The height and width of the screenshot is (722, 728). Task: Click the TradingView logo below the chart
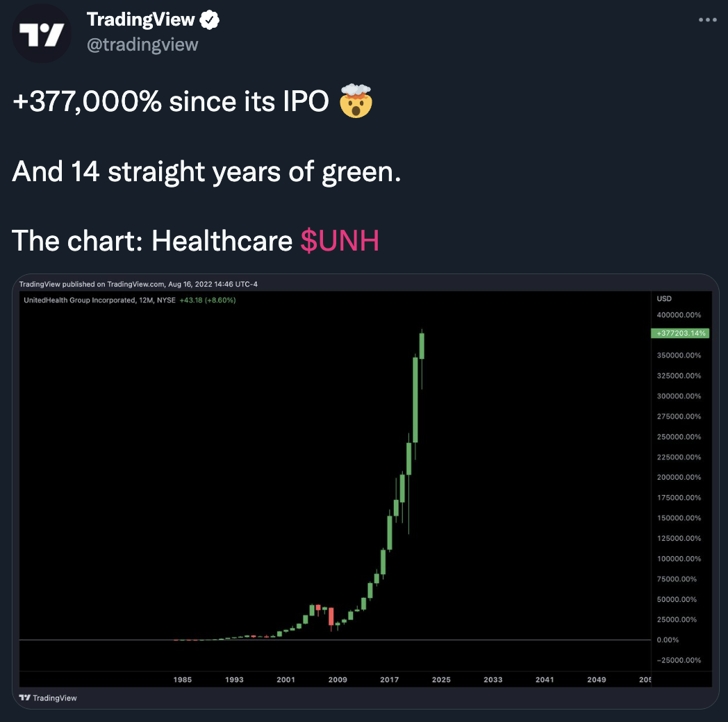[x=47, y=698]
